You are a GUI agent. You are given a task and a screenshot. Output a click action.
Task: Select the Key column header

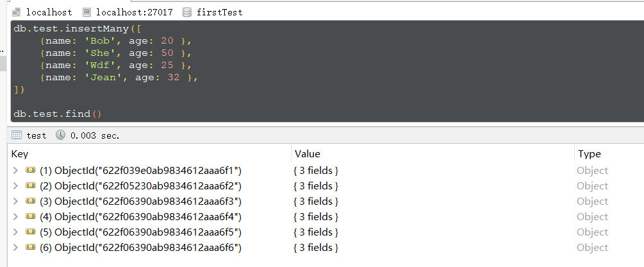[20, 154]
